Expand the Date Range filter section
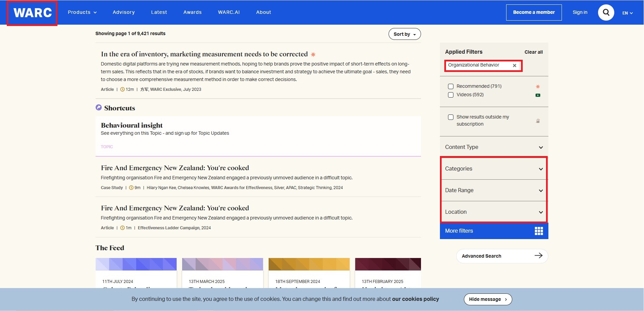This screenshot has height=311, width=644. click(x=494, y=190)
